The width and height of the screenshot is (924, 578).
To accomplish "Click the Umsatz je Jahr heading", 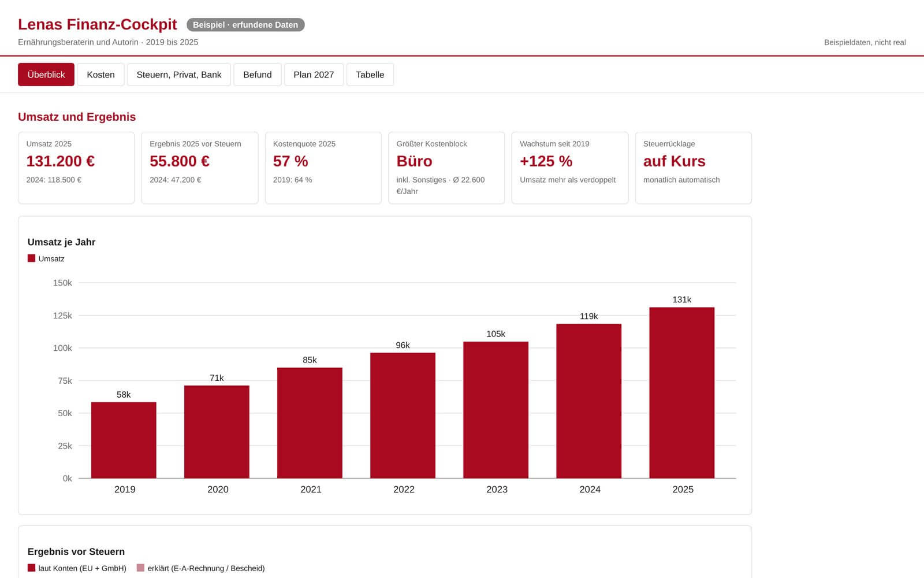I will (x=61, y=242).
